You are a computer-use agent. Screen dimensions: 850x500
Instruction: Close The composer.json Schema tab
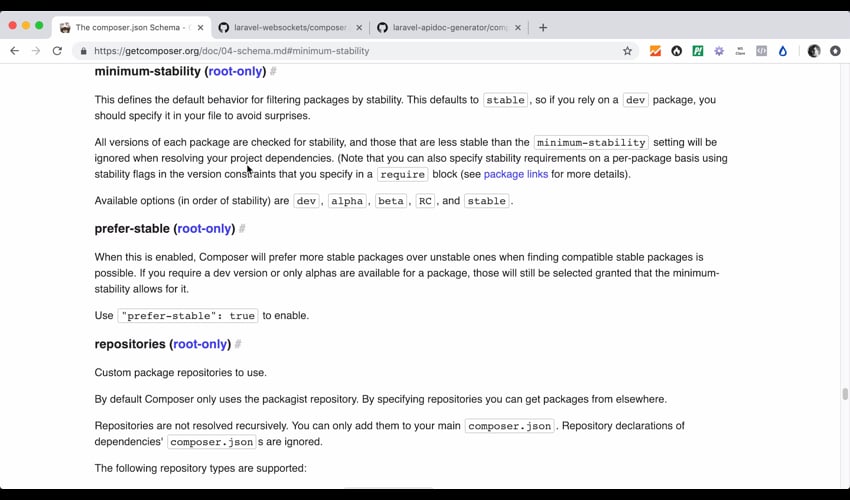tap(200, 27)
